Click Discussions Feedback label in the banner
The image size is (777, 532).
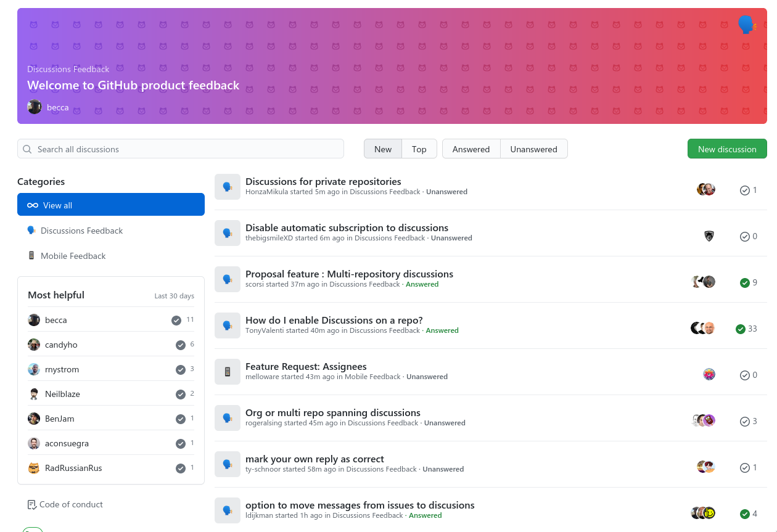coord(68,69)
